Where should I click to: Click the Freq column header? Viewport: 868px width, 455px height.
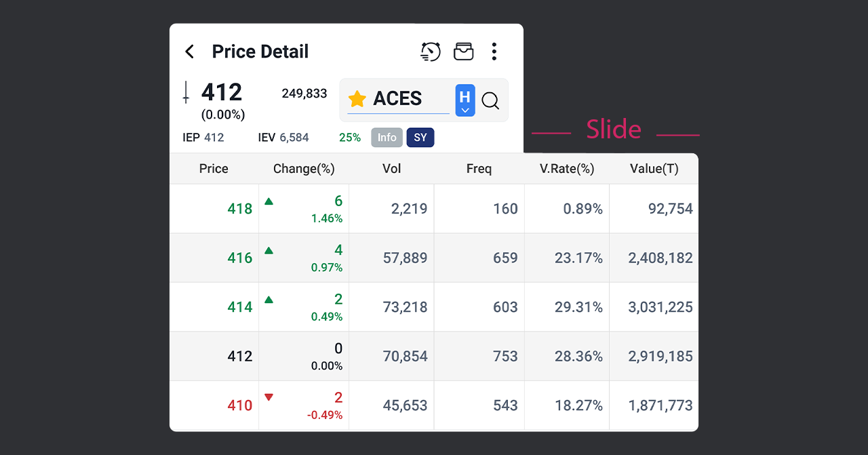(x=479, y=169)
